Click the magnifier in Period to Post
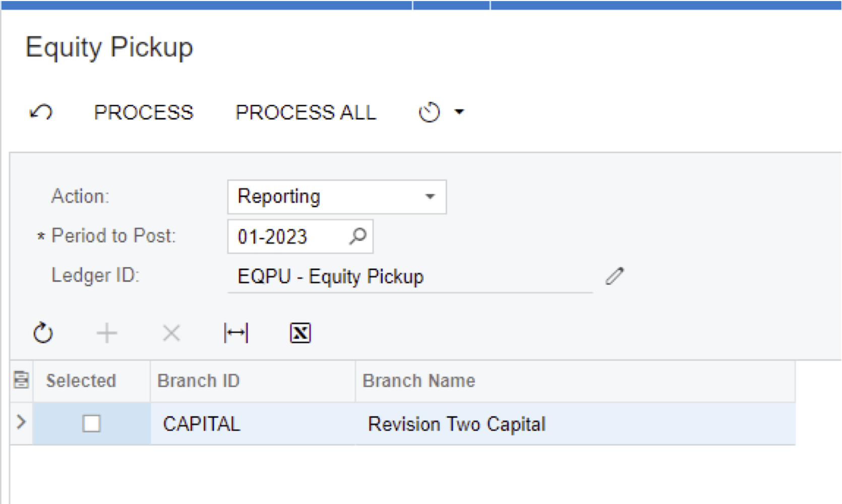Viewport: 842px width, 504px height. click(358, 236)
